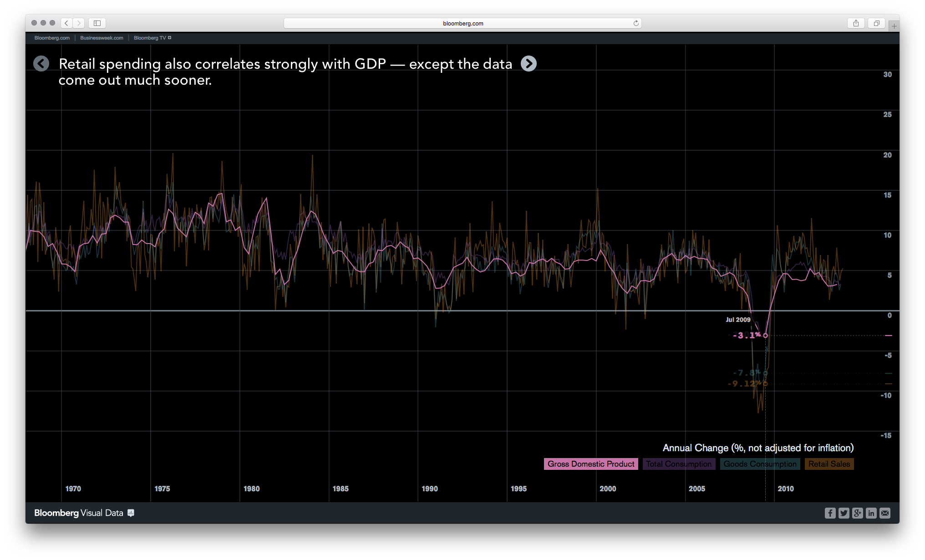This screenshot has width=925, height=560.
Task: Share the chart on LinkedIn
Action: (x=871, y=513)
